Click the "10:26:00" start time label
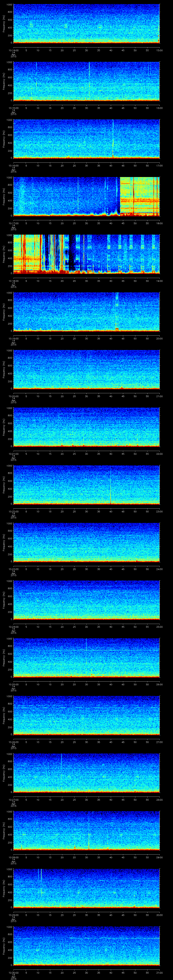Viewport: 173px width, 980px height. coord(13,742)
